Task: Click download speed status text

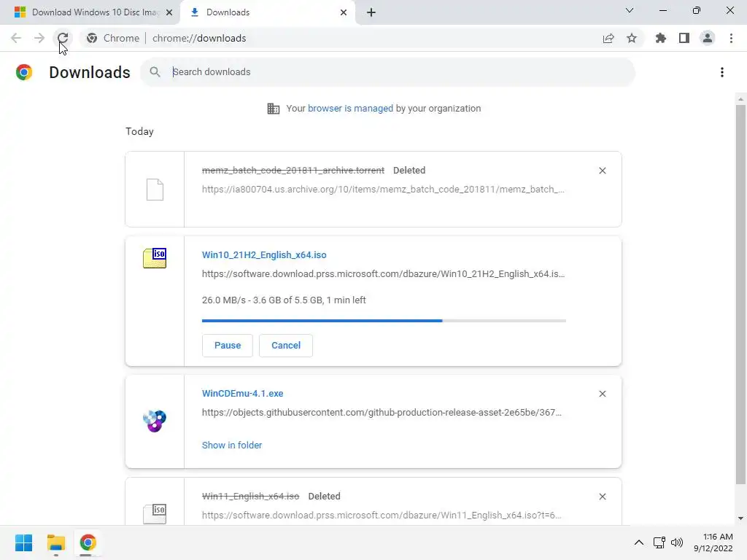Action: pyautogui.click(x=284, y=300)
